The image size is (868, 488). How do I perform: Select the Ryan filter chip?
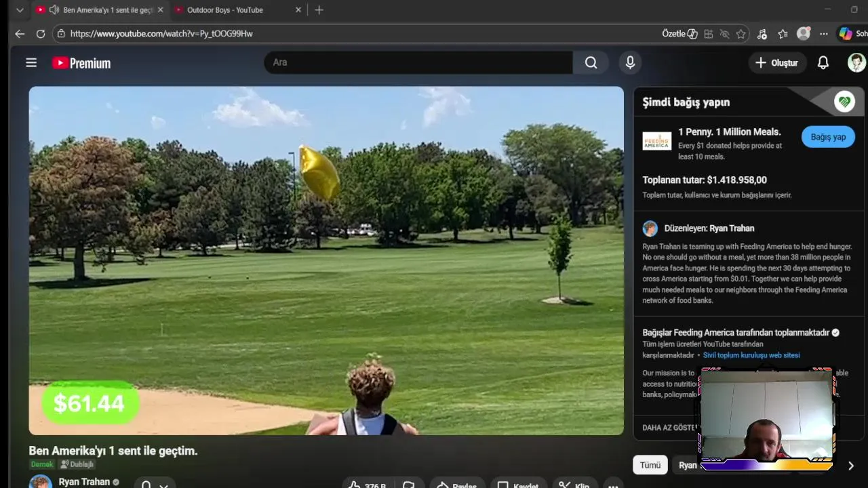(687, 465)
